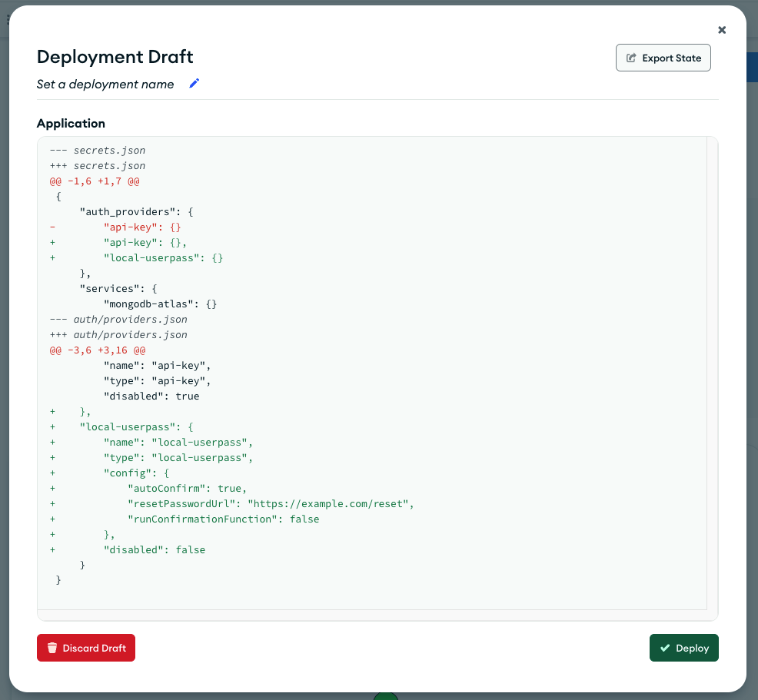Click the added '"local-userpass": {' line
Image resolution: width=758 pixels, height=700 pixels.
coord(121,427)
